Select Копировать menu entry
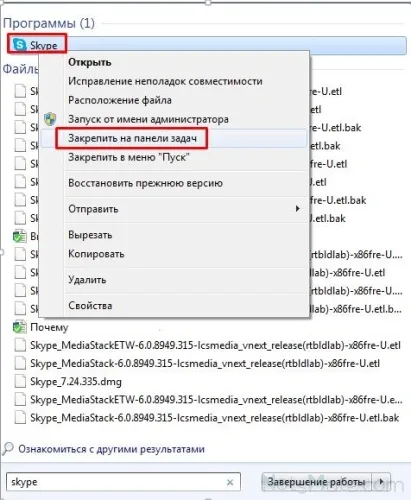The image size is (411, 500). pos(96,254)
